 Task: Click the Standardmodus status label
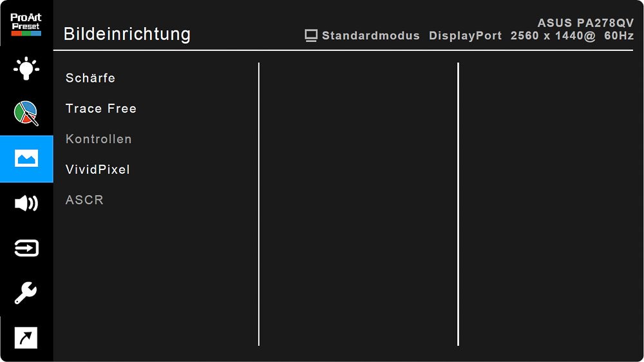coord(371,36)
